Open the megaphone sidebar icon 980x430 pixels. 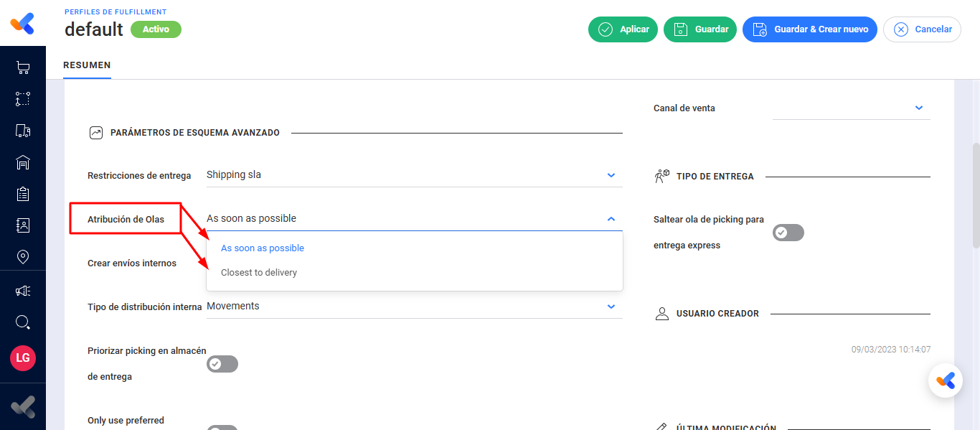click(22, 291)
